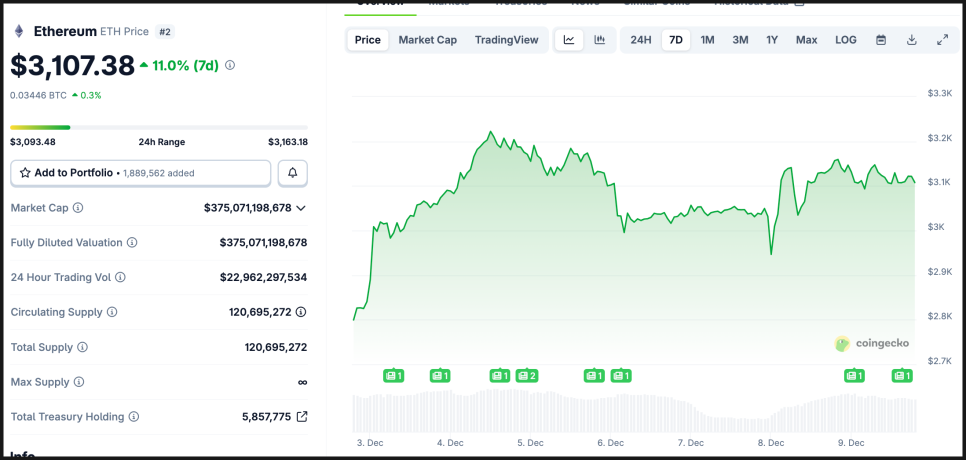Switch to the line chart view icon
This screenshot has height=460, width=966.
click(x=569, y=40)
